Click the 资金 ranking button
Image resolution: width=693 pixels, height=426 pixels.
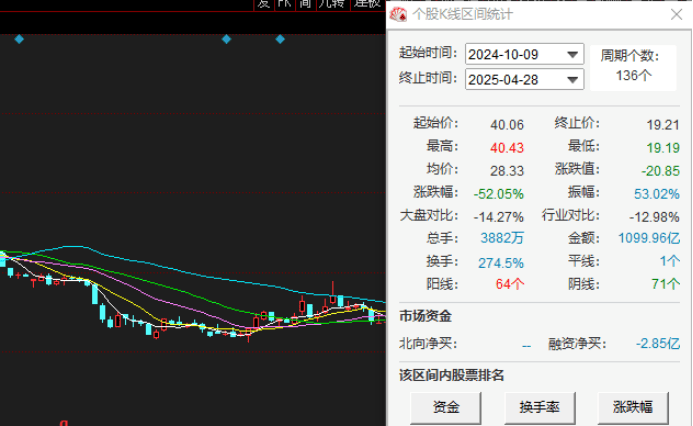(x=446, y=407)
